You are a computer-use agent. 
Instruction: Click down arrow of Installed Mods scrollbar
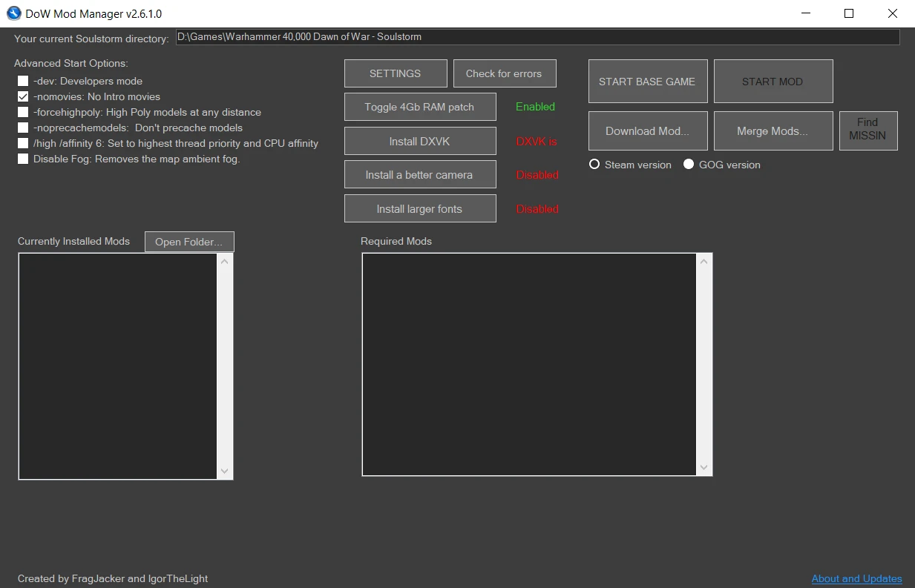click(226, 472)
